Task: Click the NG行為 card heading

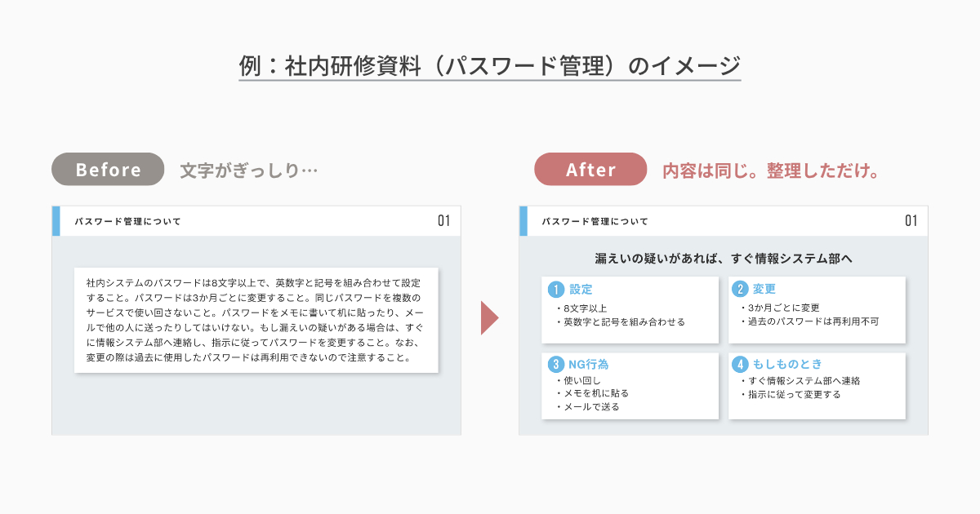Action: (589, 364)
